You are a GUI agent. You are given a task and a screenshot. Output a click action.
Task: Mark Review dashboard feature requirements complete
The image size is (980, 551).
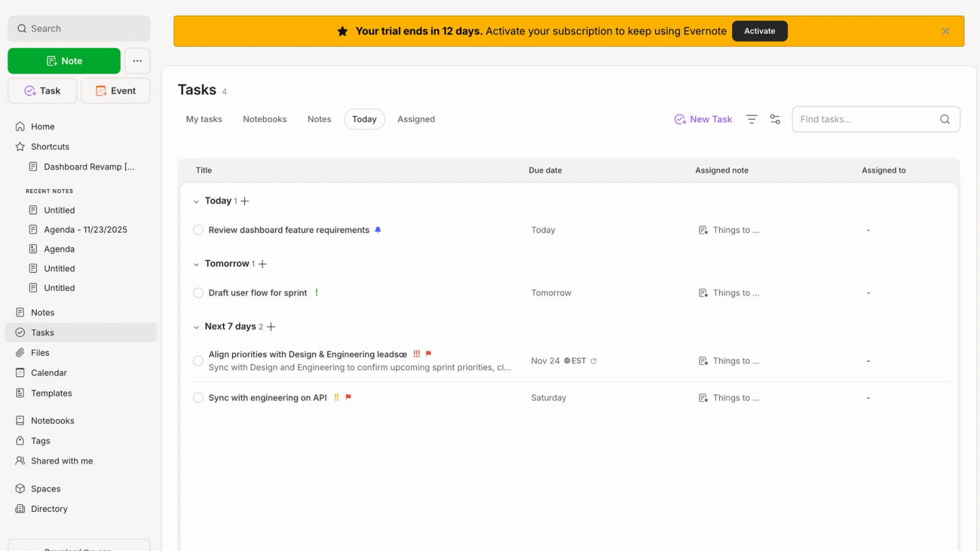198,230
